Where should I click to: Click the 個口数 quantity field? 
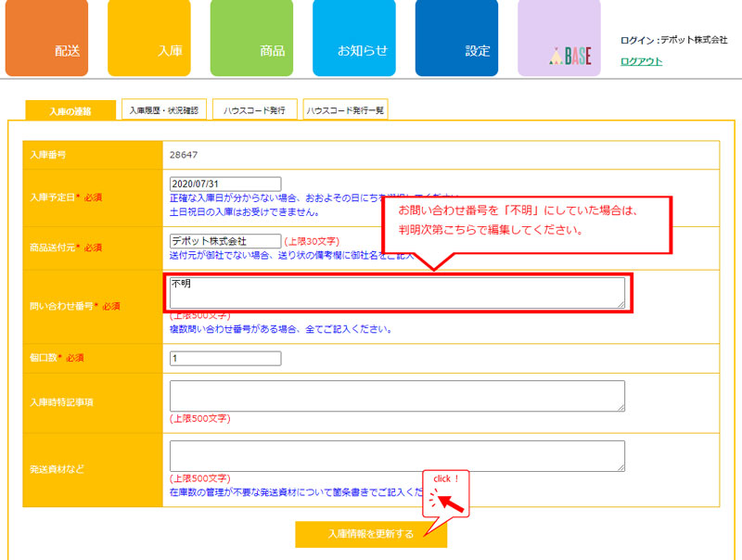pyautogui.click(x=225, y=358)
